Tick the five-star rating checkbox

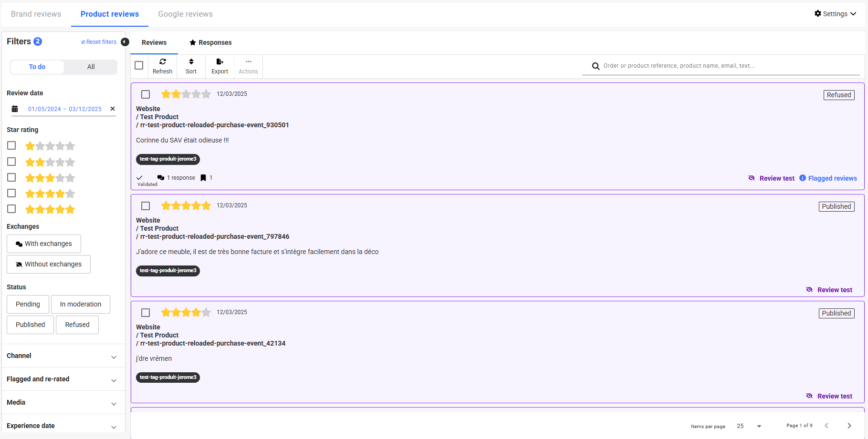(x=11, y=209)
